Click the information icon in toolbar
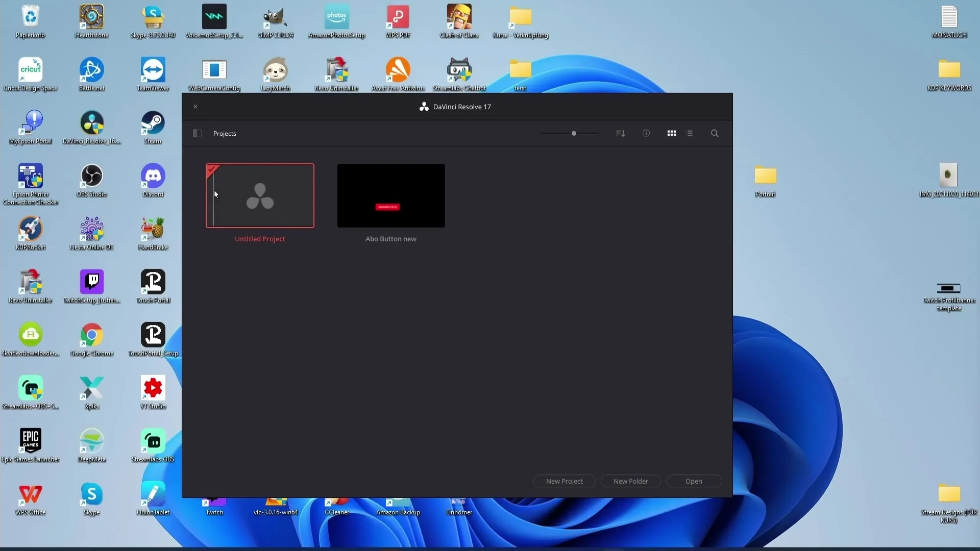The image size is (980, 551). point(646,133)
